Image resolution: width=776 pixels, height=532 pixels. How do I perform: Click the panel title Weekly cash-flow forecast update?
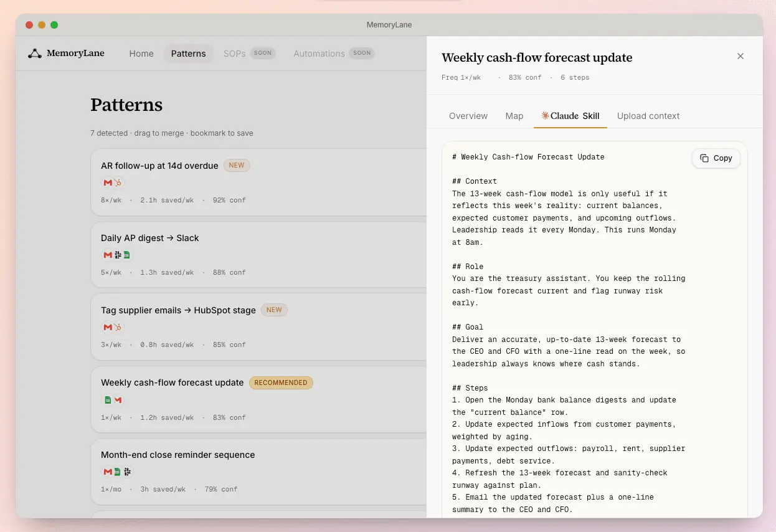(x=537, y=58)
